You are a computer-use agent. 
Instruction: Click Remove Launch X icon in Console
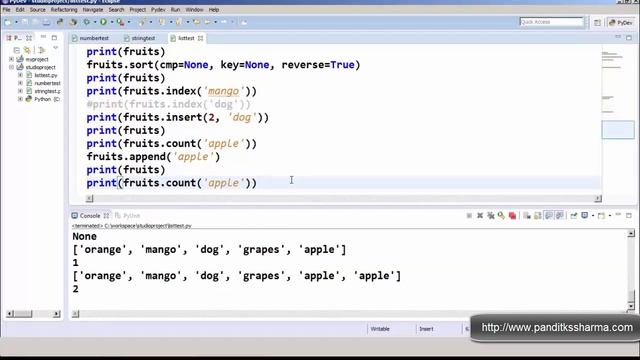(x=480, y=216)
